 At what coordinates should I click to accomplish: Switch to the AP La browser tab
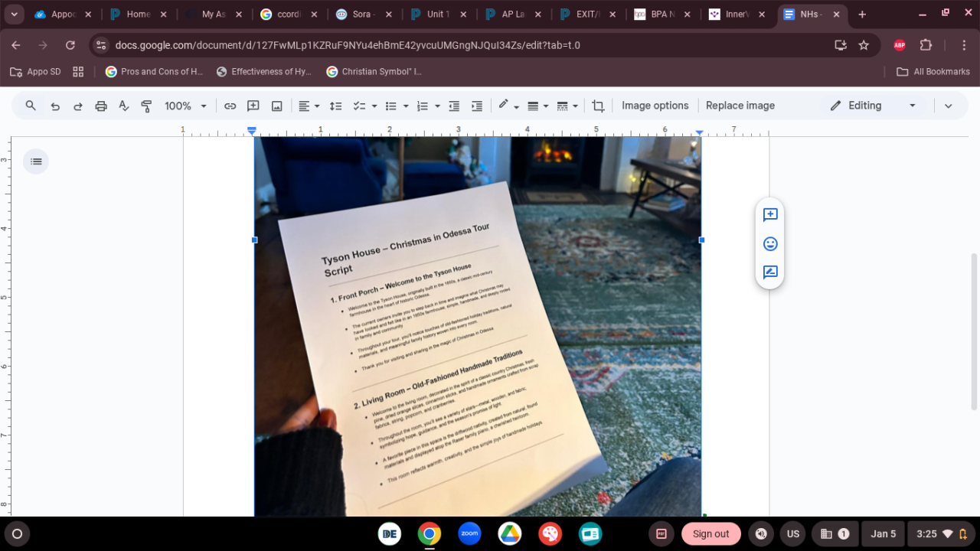[x=513, y=15]
